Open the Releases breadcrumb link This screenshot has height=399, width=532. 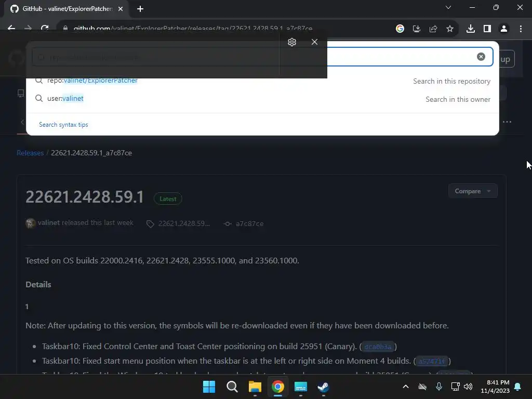[30, 153]
